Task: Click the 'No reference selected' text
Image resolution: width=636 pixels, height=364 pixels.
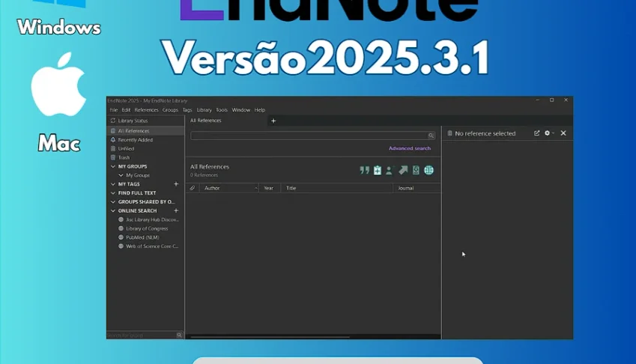Action: [485, 133]
